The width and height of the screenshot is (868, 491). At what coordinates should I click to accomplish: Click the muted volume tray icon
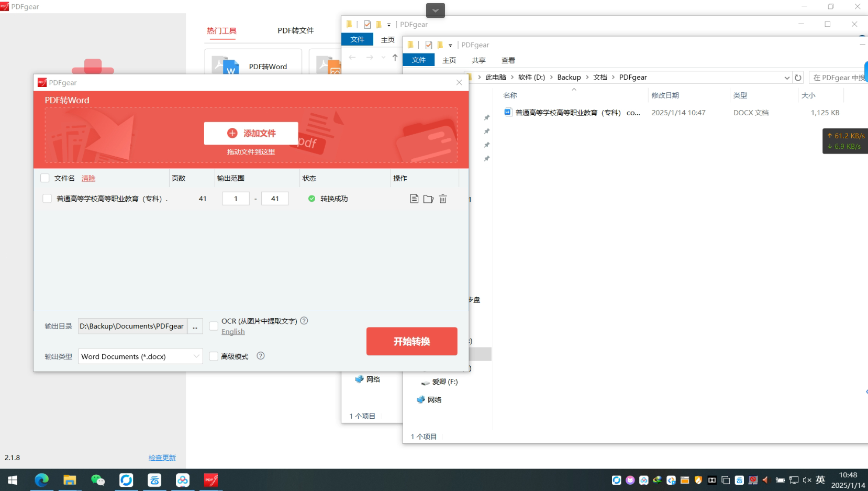(807, 480)
